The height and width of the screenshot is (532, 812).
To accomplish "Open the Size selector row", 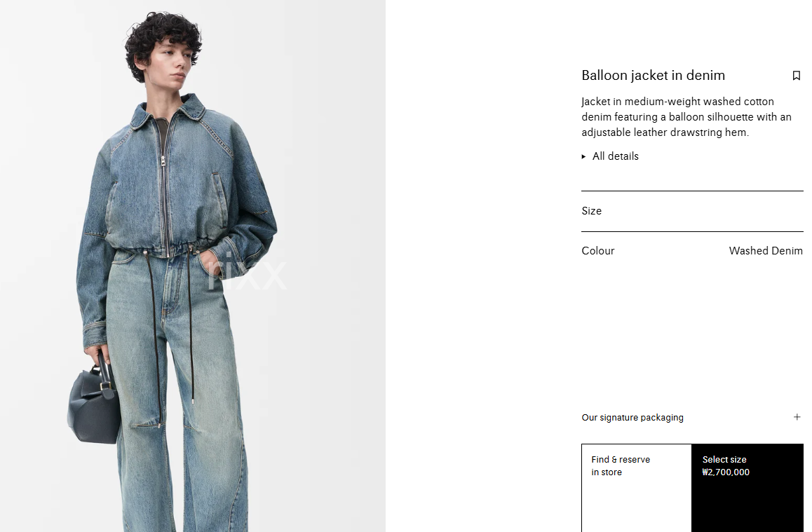I will [x=692, y=211].
